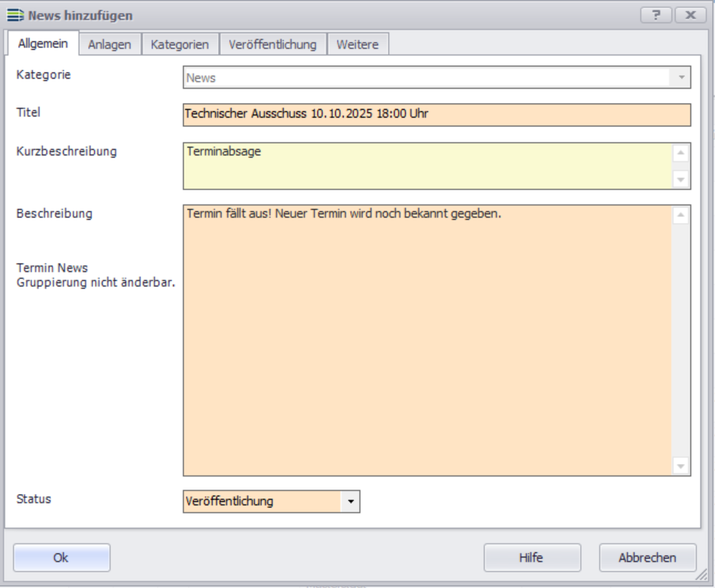Image resolution: width=715 pixels, height=588 pixels.
Task: Close the News hinzufügen dialog
Action: (x=690, y=15)
